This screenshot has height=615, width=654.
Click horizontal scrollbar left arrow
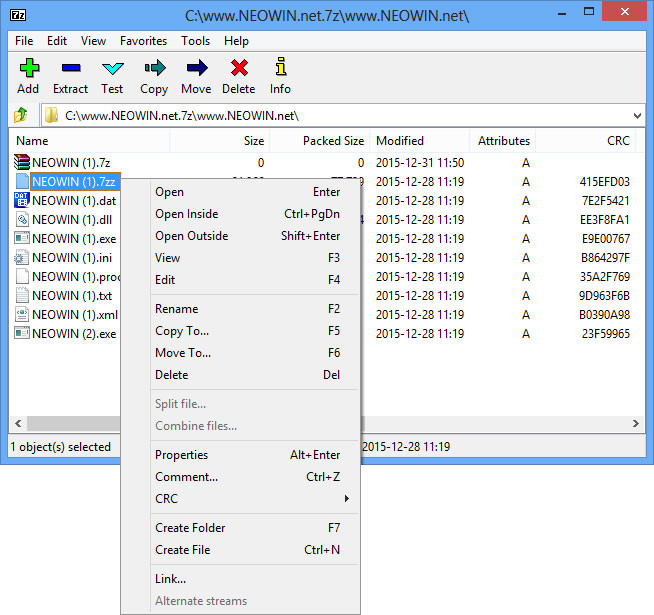coord(18,423)
